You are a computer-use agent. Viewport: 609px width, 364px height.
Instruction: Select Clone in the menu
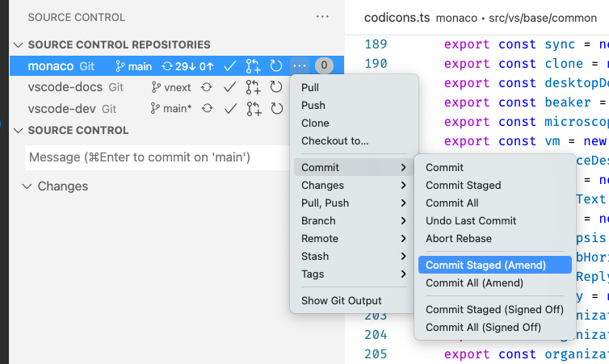(354, 123)
